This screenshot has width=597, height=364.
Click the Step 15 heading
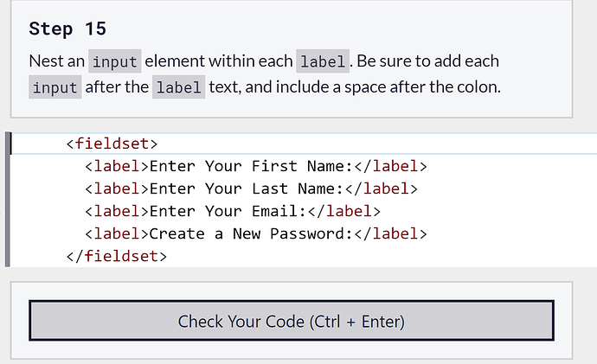[x=67, y=29]
